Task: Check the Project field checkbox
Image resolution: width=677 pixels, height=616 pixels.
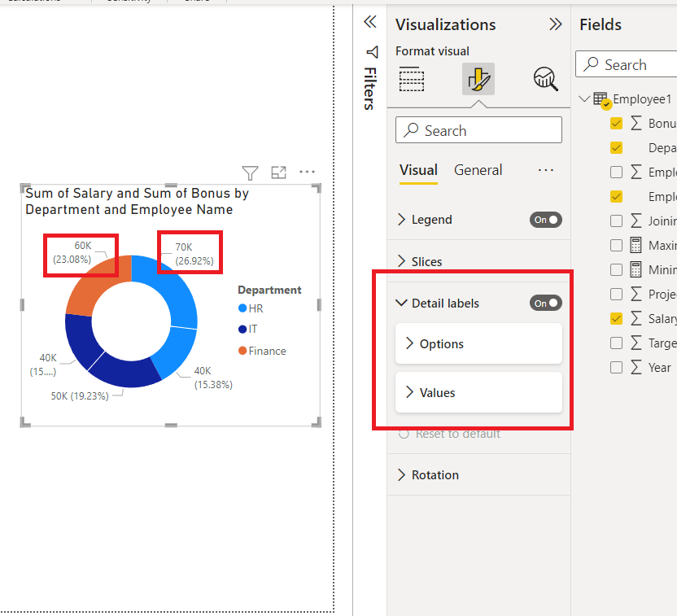Action: 616,295
